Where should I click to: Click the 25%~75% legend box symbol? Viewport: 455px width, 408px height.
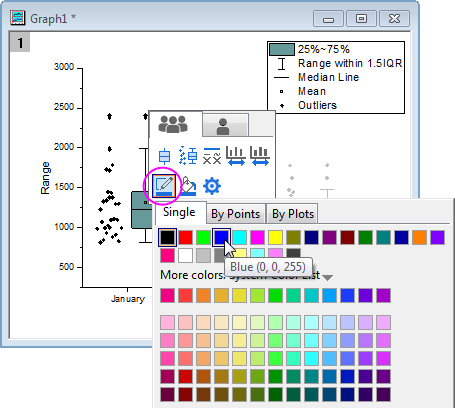(x=282, y=49)
